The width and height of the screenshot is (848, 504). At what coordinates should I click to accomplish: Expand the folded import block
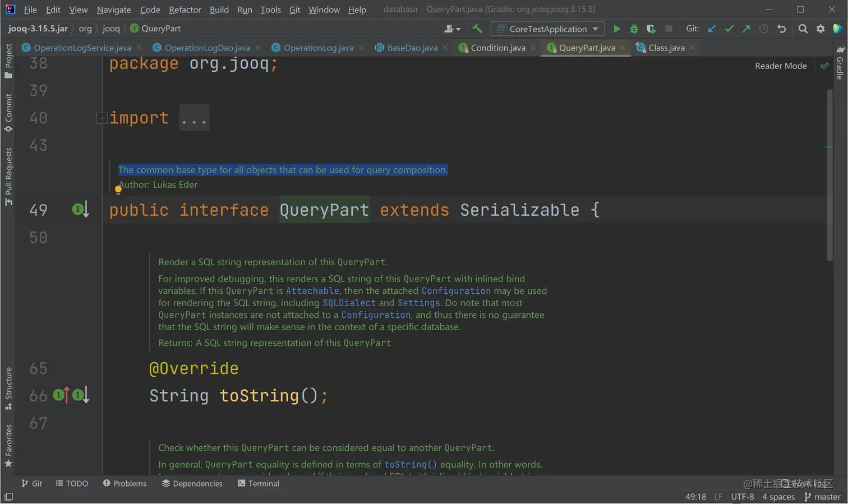[x=102, y=118]
